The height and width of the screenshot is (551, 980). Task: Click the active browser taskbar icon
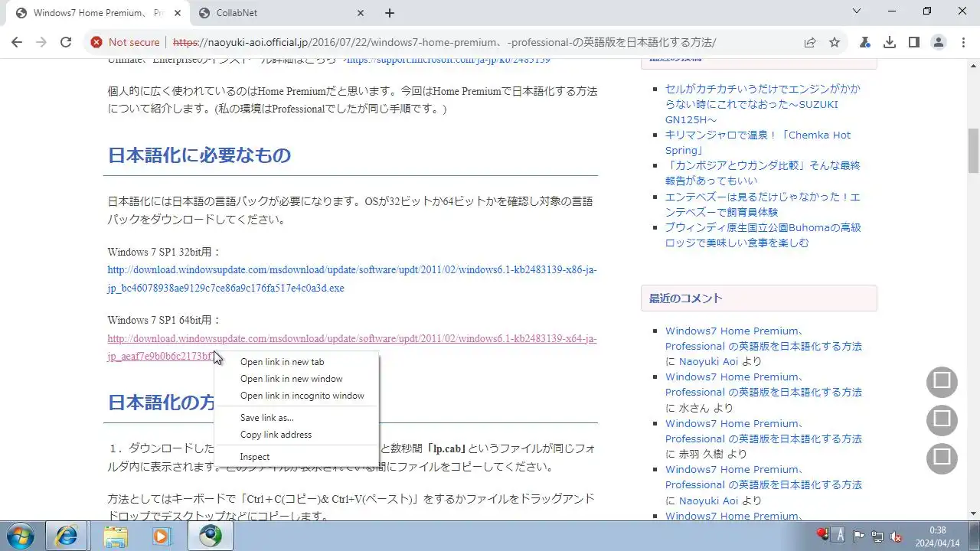point(211,536)
